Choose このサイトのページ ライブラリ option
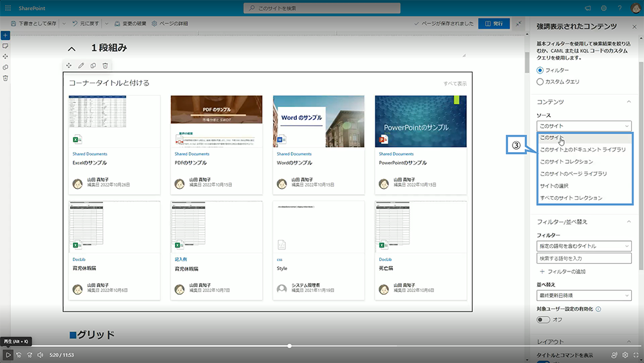The height and width of the screenshot is (363, 644). coord(585,173)
